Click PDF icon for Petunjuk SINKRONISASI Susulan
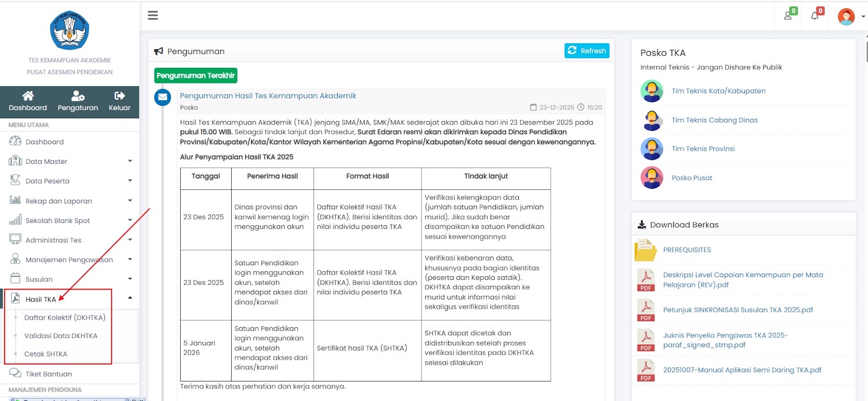This screenshot has height=401, width=868. pyautogui.click(x=646, y=310)
